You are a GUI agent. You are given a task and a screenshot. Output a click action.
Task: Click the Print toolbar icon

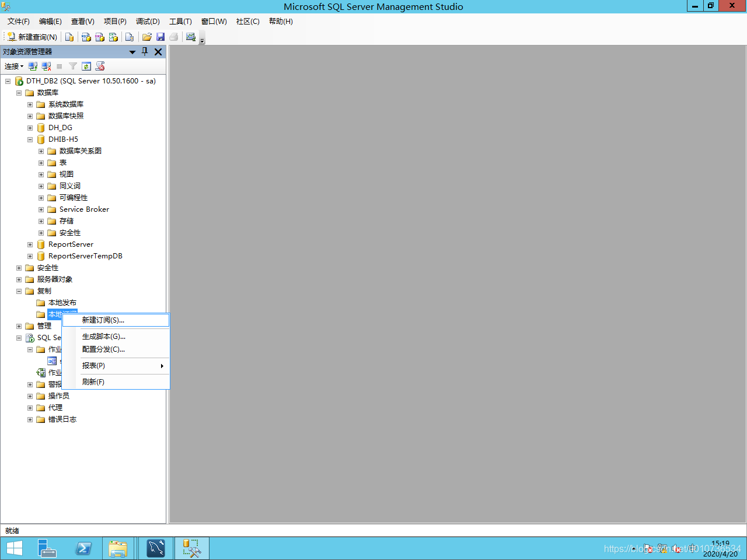point(174,37)
